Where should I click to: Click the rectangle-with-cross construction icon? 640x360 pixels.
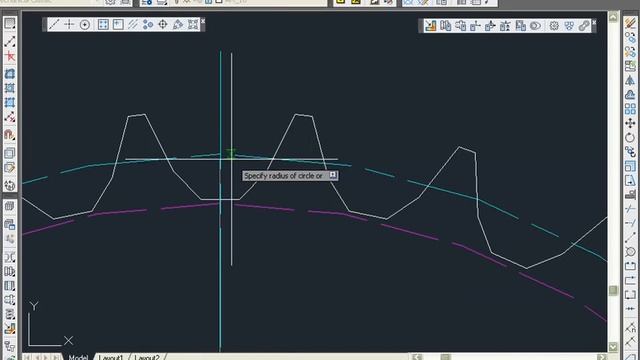pyautogui.click(x=118, y=24)
